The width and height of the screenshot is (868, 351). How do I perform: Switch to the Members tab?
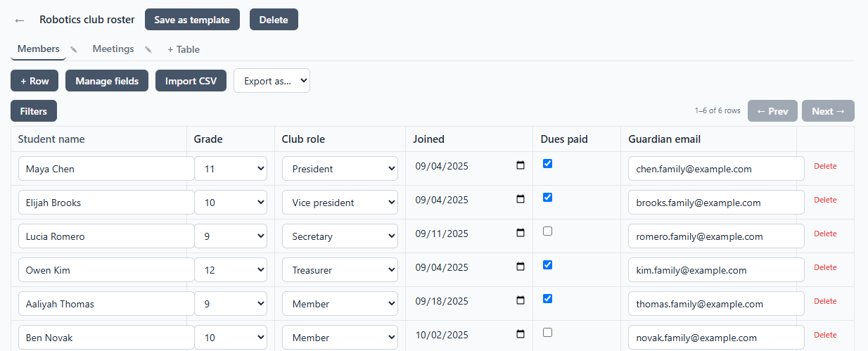point(38,49)
